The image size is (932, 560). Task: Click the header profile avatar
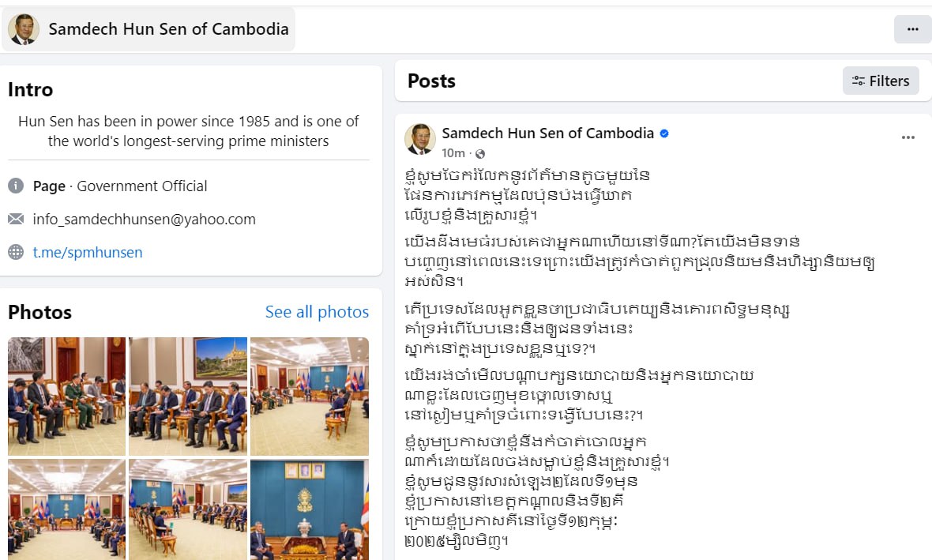(23, 29)
